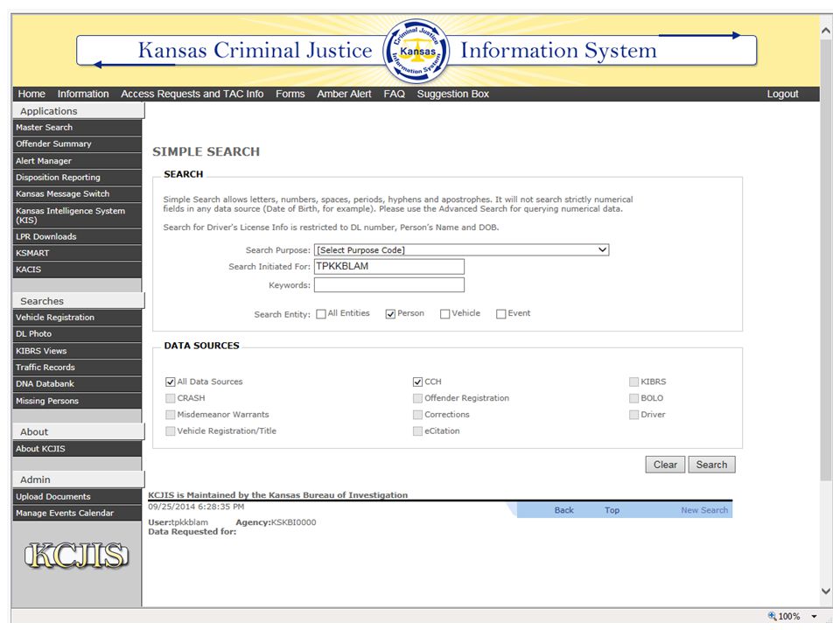
Task: Open KIBRS Views in sidebar
Action: coord(77,351)
